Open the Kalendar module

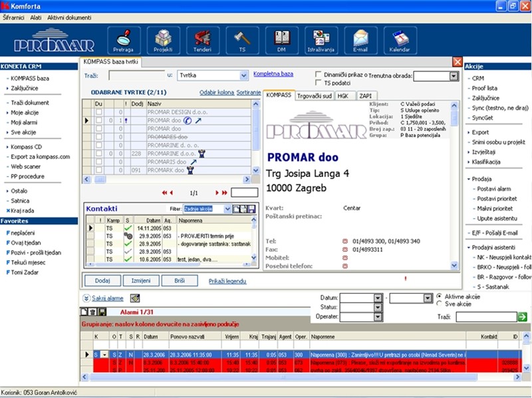[x=400, y=41]
